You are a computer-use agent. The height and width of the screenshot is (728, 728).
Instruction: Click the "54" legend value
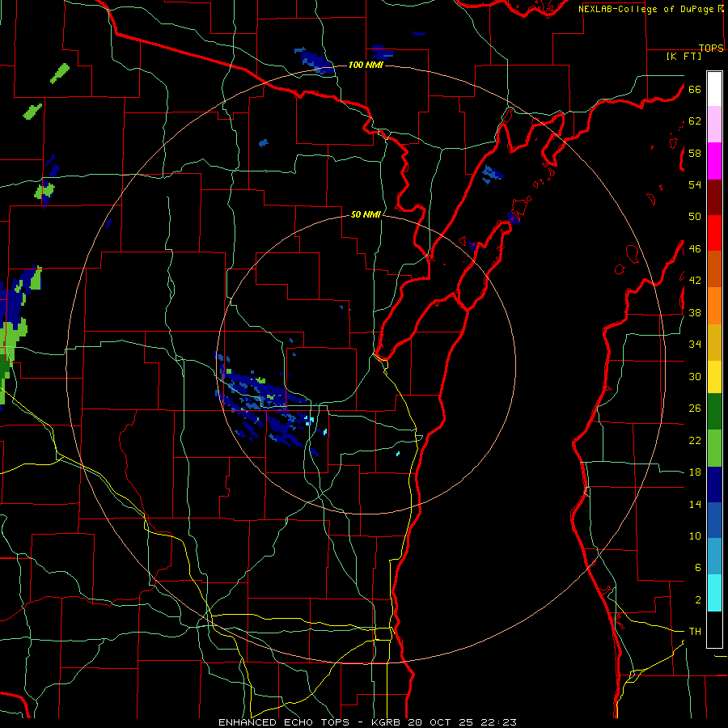pos(695,184)
